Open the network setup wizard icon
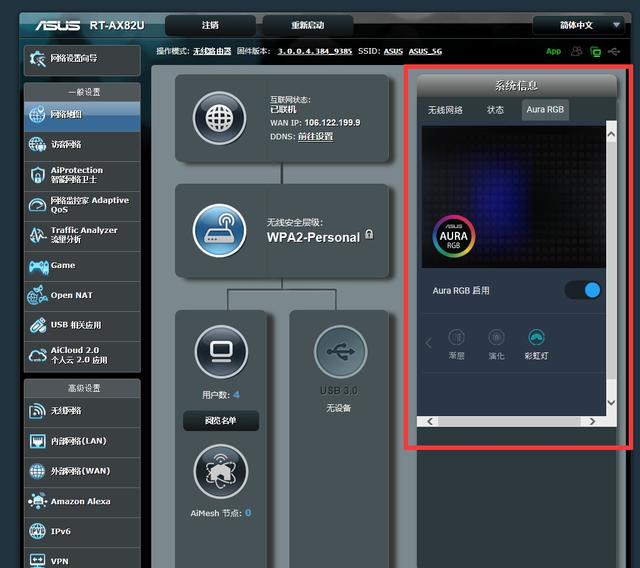The width and height of the screenshot is (640, 568). point(38,59)
